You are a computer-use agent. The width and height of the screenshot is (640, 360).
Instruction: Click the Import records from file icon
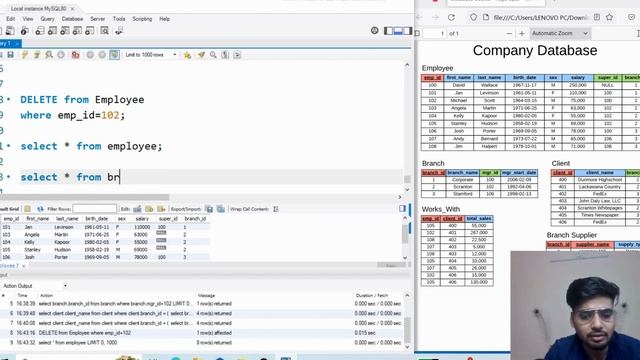click(221, 209)
